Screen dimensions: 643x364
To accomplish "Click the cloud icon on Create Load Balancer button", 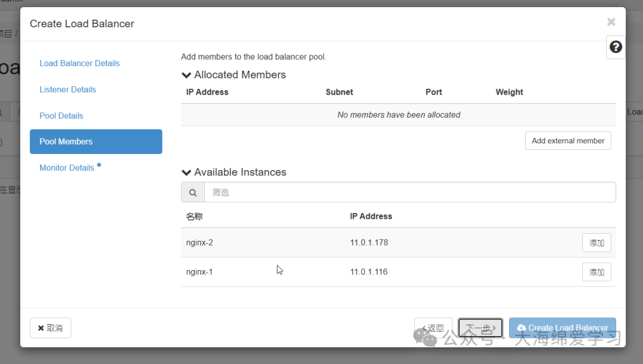I will (x=521, y=328).
